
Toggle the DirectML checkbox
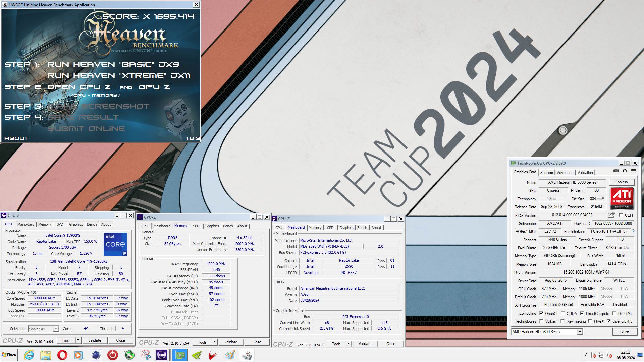point(614,314)
